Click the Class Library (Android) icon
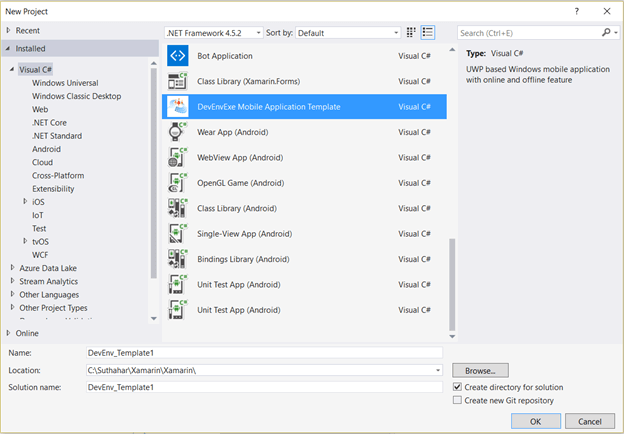This screenshot has height=434, width=624. click(x=177, y=208)
